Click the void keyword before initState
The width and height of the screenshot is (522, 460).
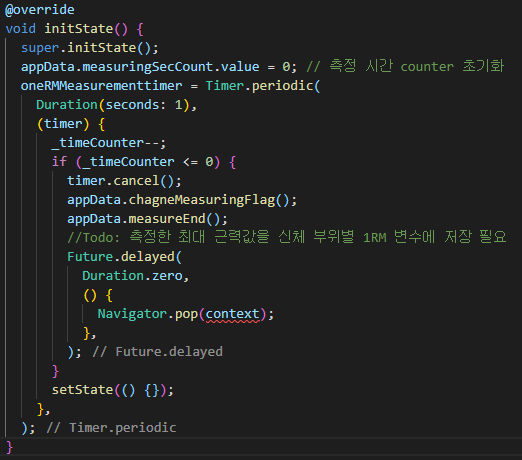21,29
